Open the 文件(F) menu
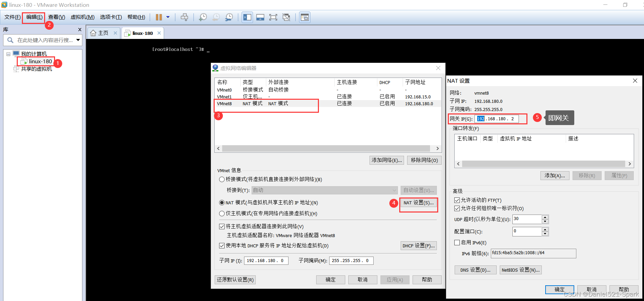644x301 pixels. click(12, 17)
